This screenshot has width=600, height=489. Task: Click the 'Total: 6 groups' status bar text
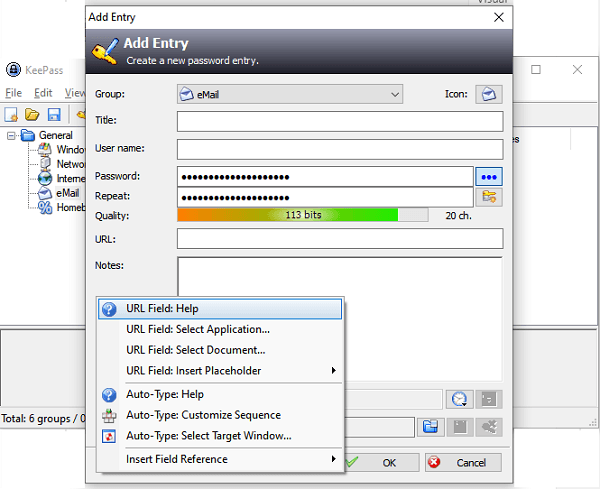coord(42,419)
